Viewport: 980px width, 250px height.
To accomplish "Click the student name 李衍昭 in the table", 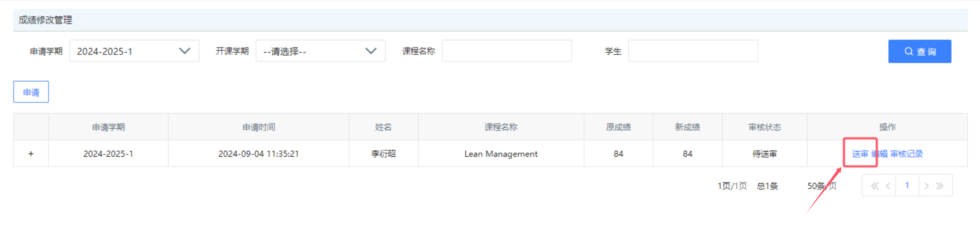I will (x=383, y=154).
